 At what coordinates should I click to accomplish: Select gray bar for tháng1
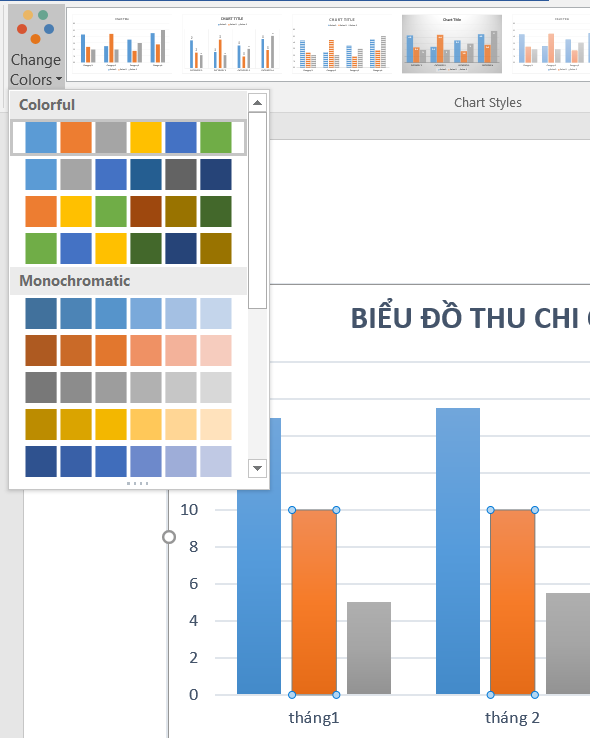tap(369, 648)
